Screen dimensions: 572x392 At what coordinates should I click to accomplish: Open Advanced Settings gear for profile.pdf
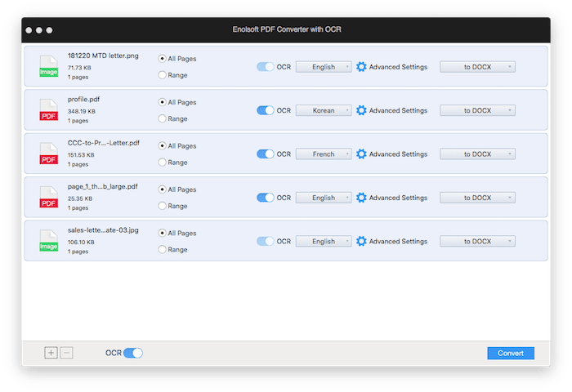point(361,110)
